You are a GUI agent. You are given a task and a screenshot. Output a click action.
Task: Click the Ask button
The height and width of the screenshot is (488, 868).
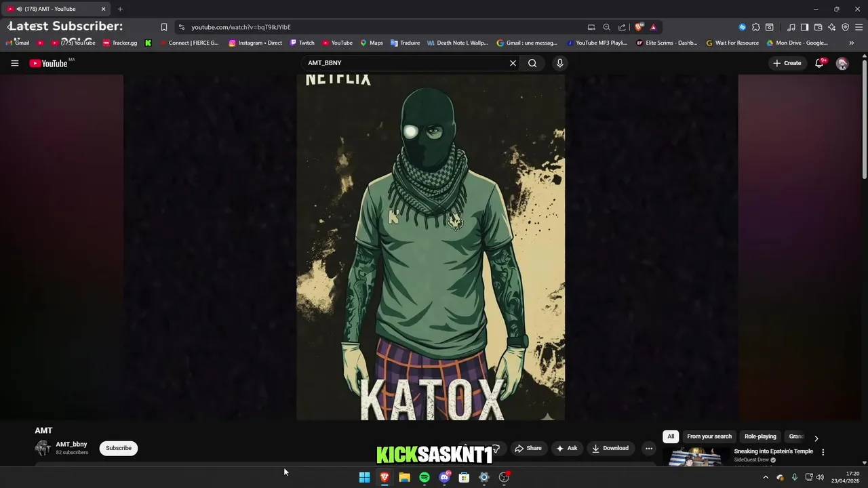pyautogui.click(x=566, y=448)
